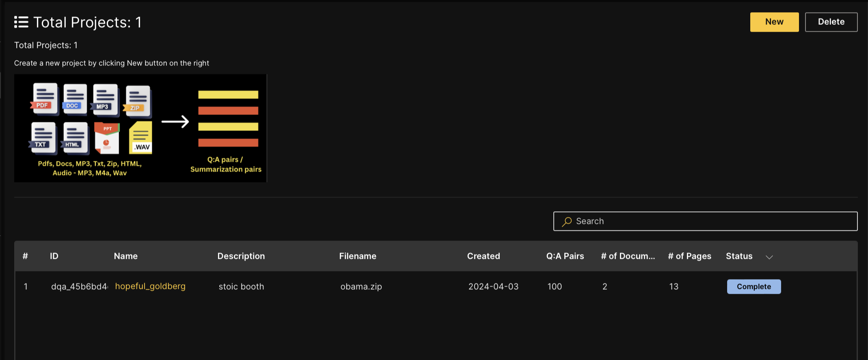Click the Q:A pairs colored bars graphic
The height and width of the screenshot is (360, 868).
(228, 119)
